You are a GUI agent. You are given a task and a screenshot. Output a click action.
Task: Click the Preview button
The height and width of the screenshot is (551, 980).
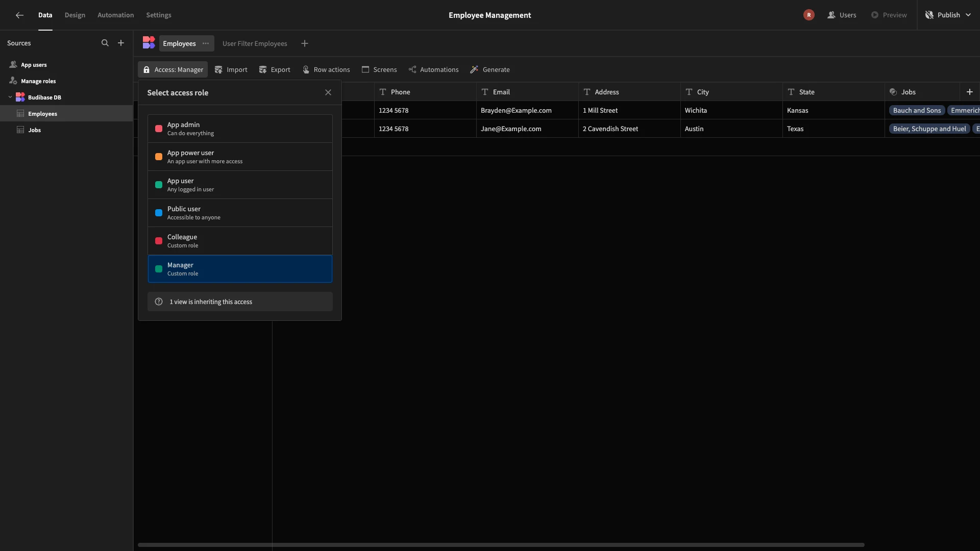click(889, 15)
